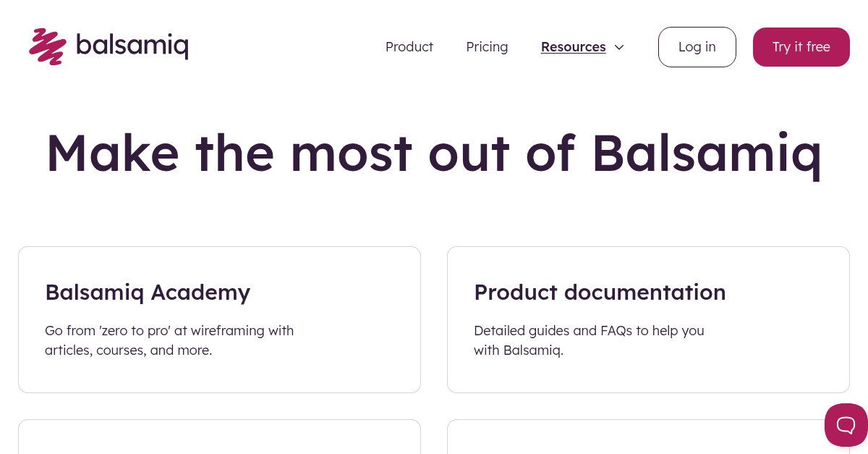The width and height of the screenshot is (868, 454).
Task: Click the Balsamiq Academy heading
Action: pyautogui.click(x=148, y=293)
